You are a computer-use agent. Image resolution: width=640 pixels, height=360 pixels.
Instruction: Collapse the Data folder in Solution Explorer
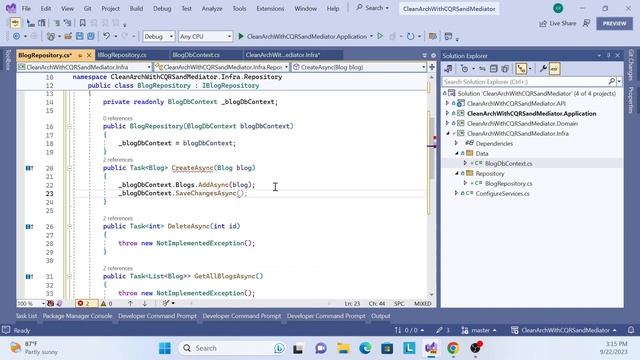(x=457, y=153)
